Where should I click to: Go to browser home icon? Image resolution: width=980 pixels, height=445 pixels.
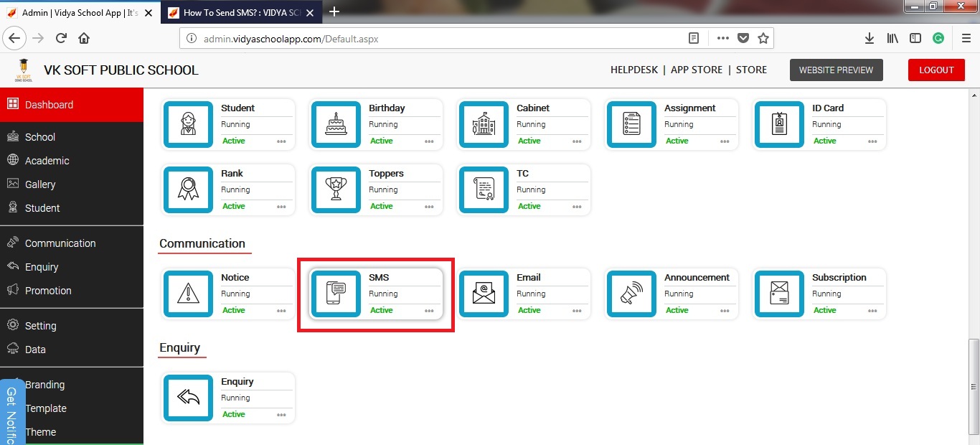[x=84, y=38]
